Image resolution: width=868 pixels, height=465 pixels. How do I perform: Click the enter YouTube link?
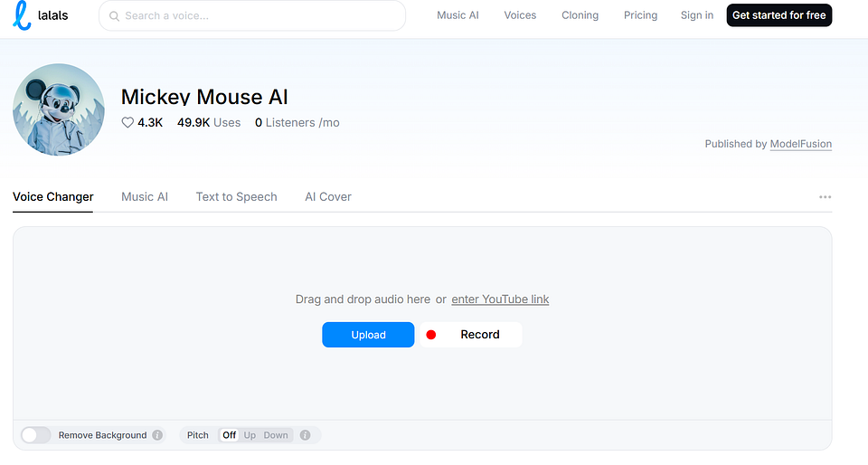click(x=500, y=299)
